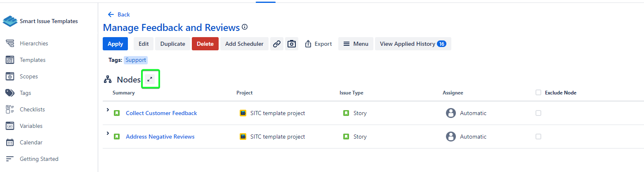Expand the Collect Customer Feedback row

108,110
